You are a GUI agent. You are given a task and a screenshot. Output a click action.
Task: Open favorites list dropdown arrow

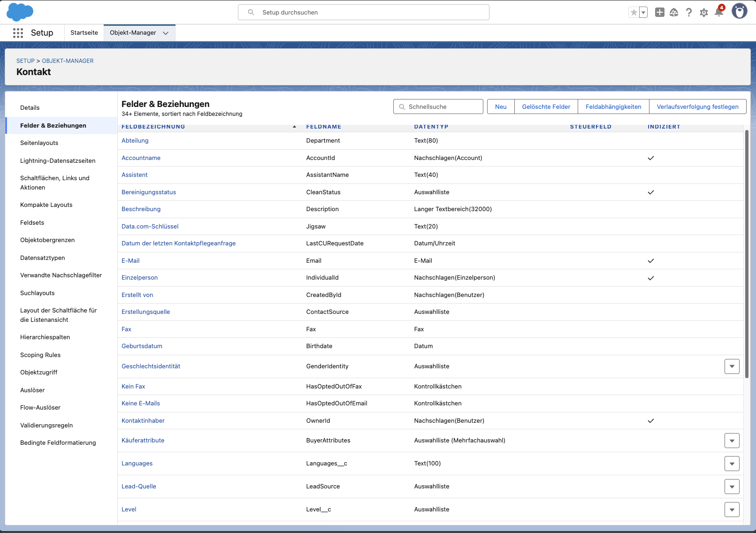[643, 13]
